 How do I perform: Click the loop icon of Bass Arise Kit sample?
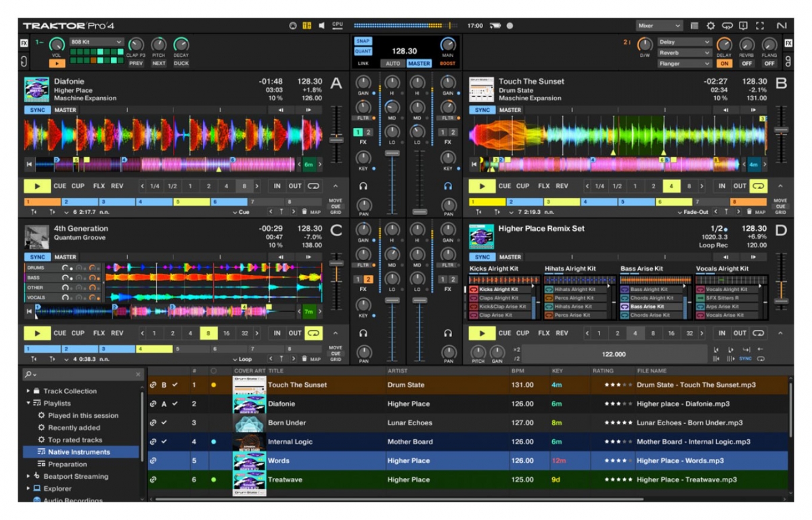click(625, 307)
